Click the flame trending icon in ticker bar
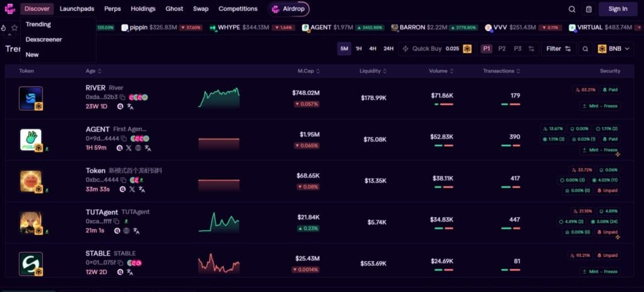 click(x=4, y=28)
